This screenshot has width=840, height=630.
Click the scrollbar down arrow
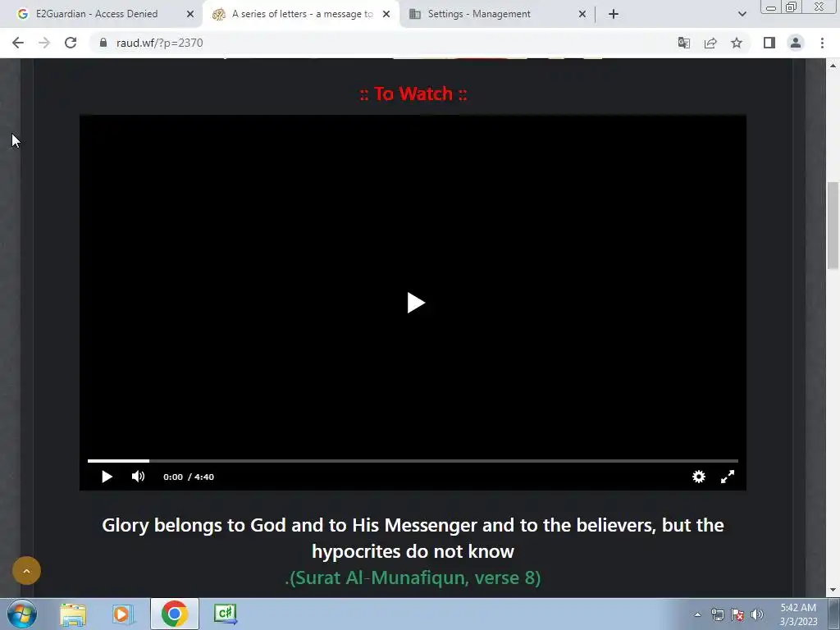click(833, 591)
